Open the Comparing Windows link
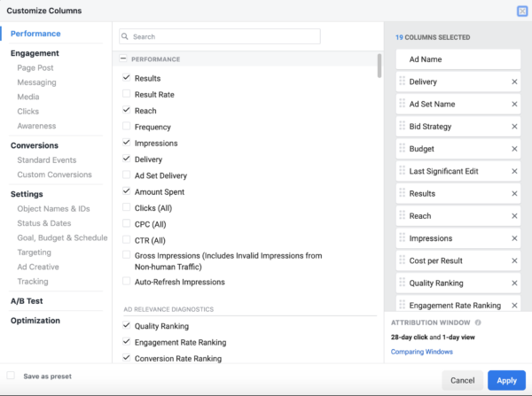 click(x=422, y=352)
